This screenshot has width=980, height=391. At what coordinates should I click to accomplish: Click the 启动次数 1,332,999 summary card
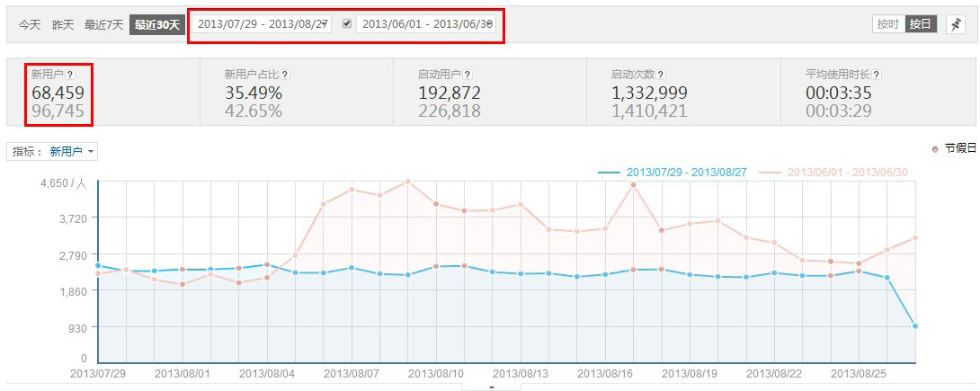(x=683, y=93)
